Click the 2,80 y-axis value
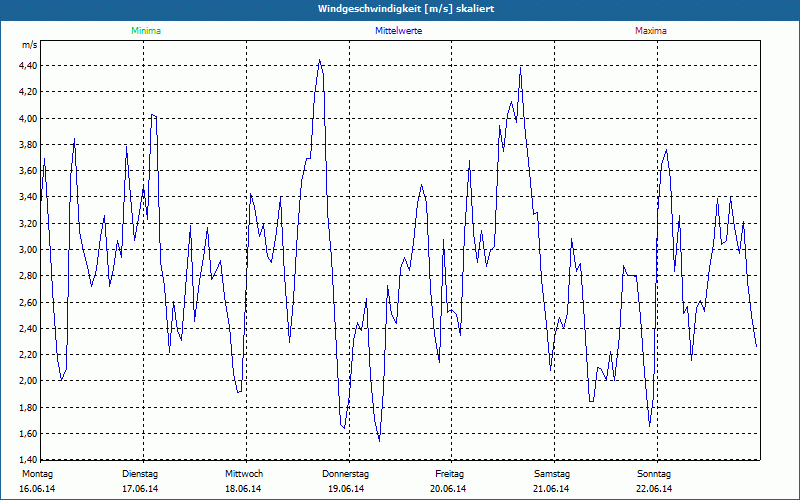The image size is (800, 500). click(29, 276)
